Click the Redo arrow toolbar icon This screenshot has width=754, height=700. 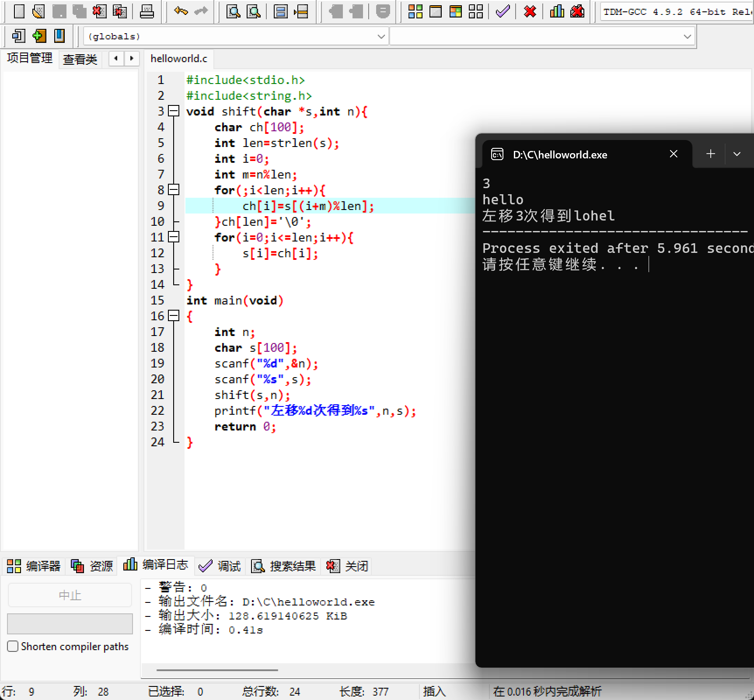[x=201, y=11]
